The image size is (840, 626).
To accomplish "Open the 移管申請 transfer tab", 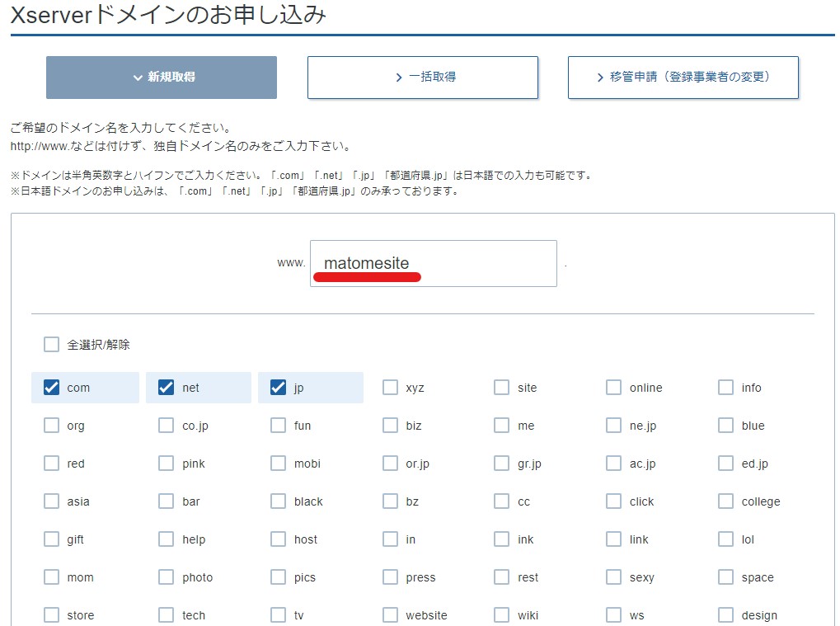I will (x=683, y=78).
